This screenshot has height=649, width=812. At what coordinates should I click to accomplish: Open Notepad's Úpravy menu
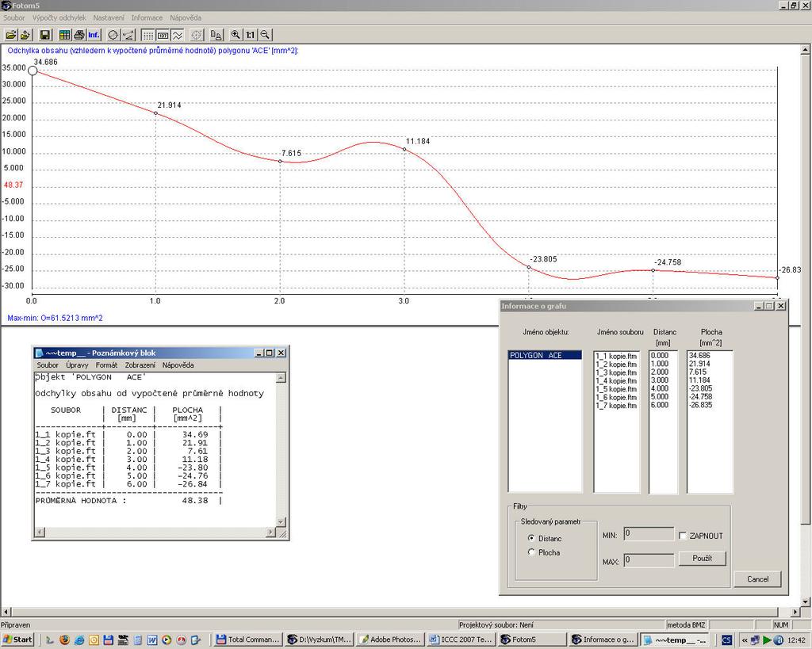pyautogui.click(x=77, y=365)
